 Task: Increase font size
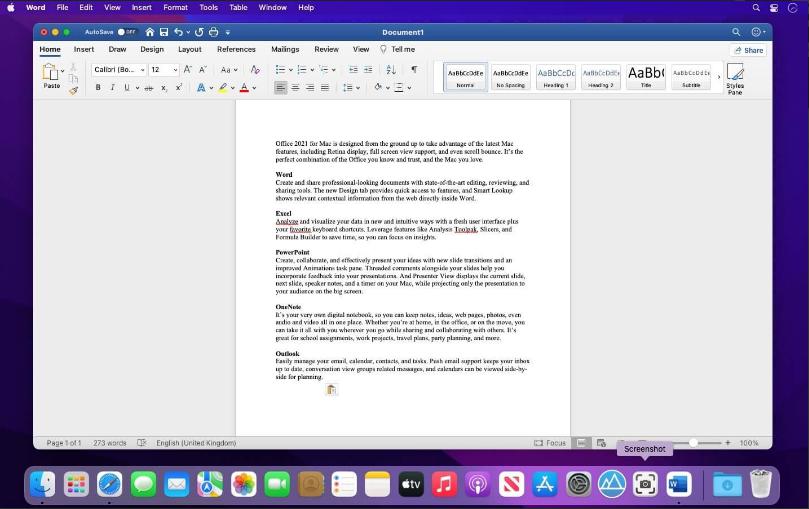[188, 69]
